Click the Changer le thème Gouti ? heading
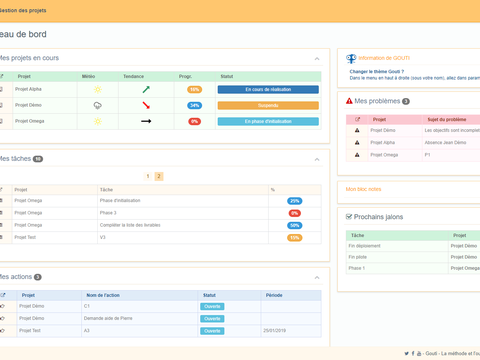 click(377, 71)
